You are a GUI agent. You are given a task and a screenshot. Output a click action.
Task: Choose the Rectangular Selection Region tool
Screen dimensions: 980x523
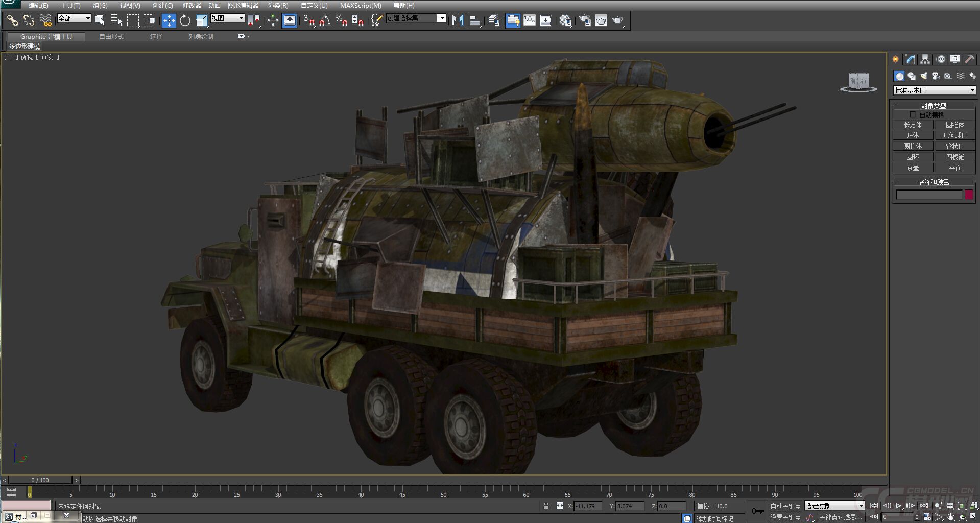point(133,20)
